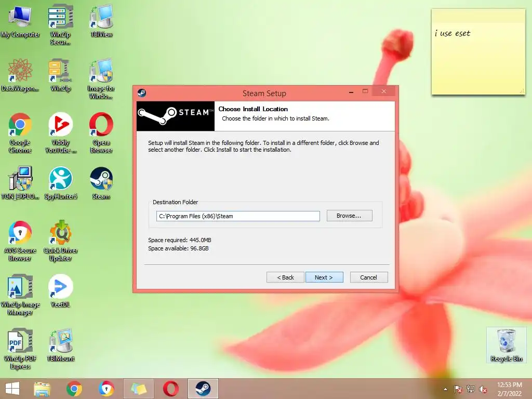The height and width of the screenshot is (399, 532).
Task: Click the 'Choose Install Location' heading
Action: (x=253, y=109)
